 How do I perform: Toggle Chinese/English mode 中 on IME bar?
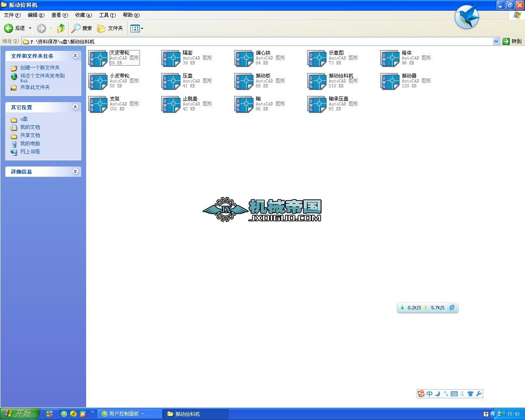(429, 394)
